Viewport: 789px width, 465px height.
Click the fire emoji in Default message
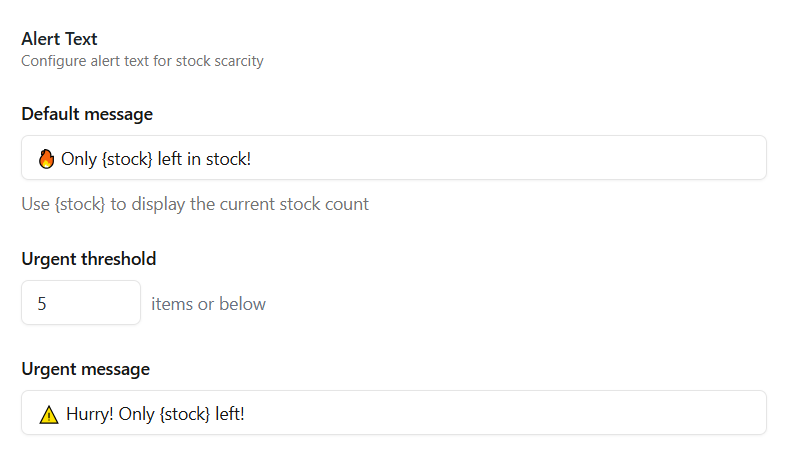click(x=46, y=158)
